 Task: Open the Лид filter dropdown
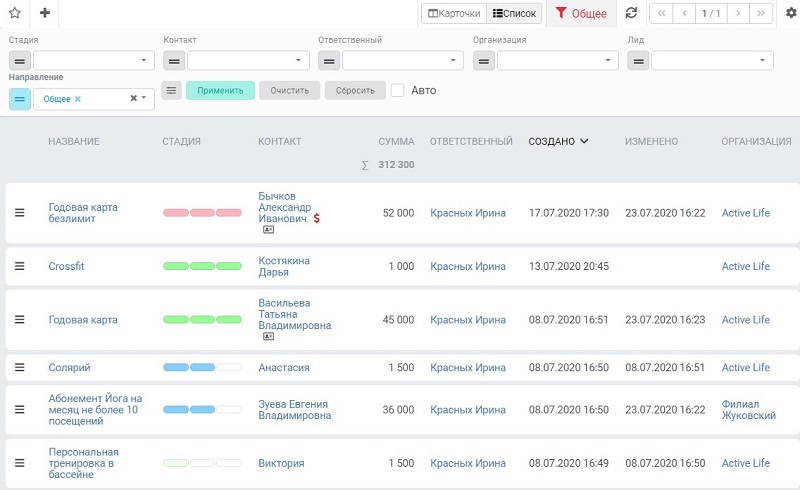(712, 61)
